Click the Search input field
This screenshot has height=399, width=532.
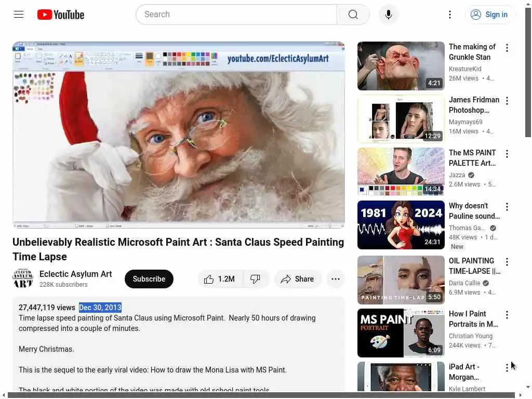(x=236, y=14)
